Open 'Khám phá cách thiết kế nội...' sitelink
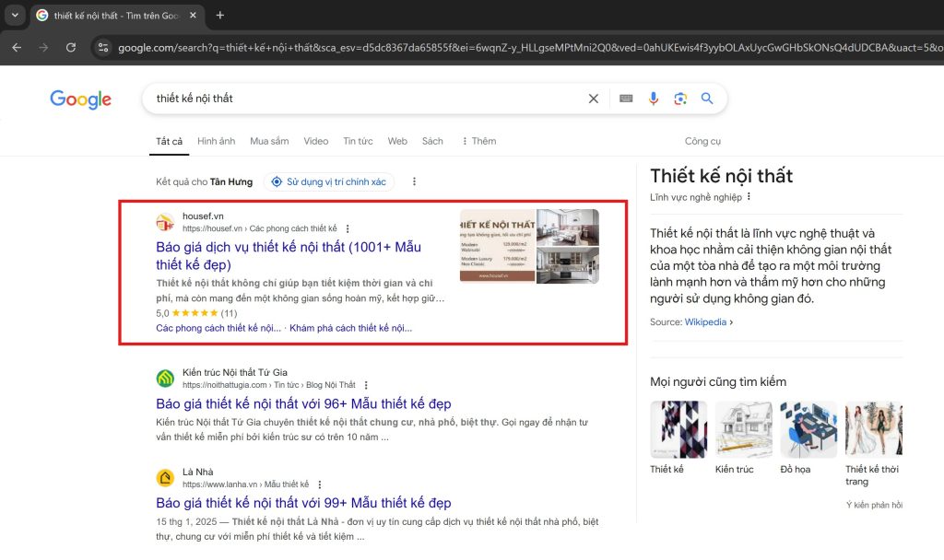Image resolution: width=944 pixels, height=560 pixels. pos(351,329)
